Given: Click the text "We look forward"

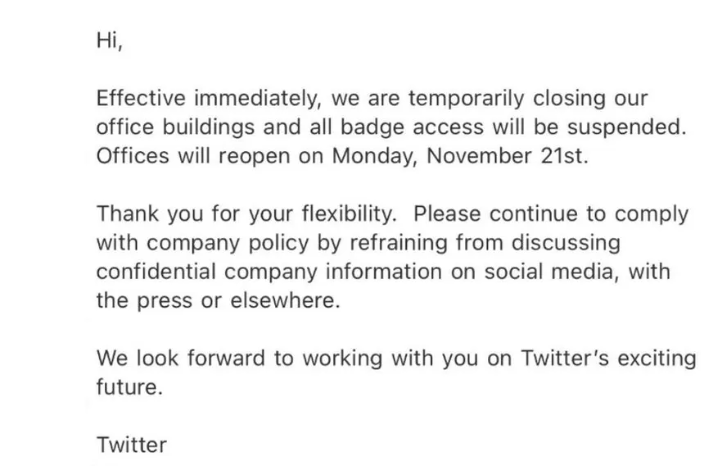Looking at the screenshot, I should [181, 358].
